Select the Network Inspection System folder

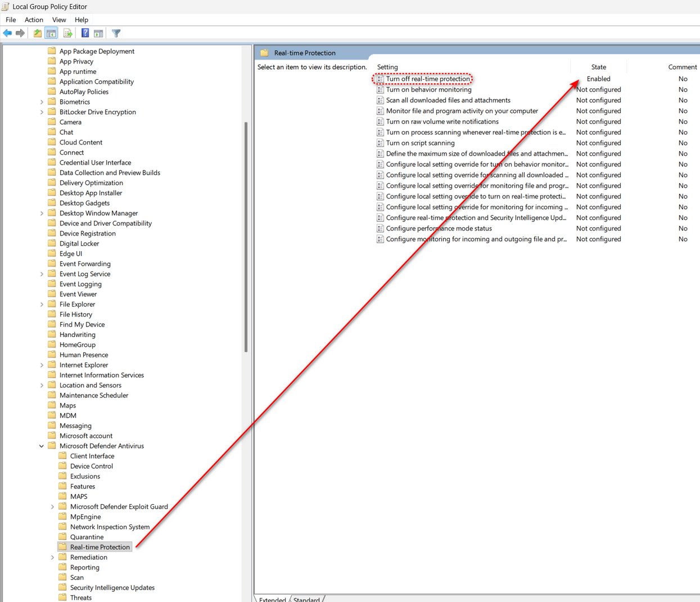point(110,527)
